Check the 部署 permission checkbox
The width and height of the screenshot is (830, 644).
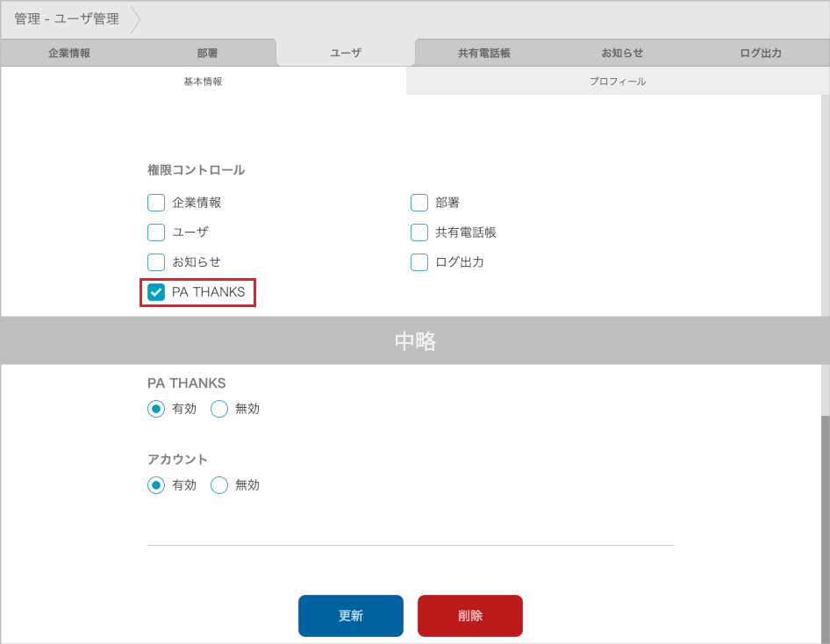point(419,203)
